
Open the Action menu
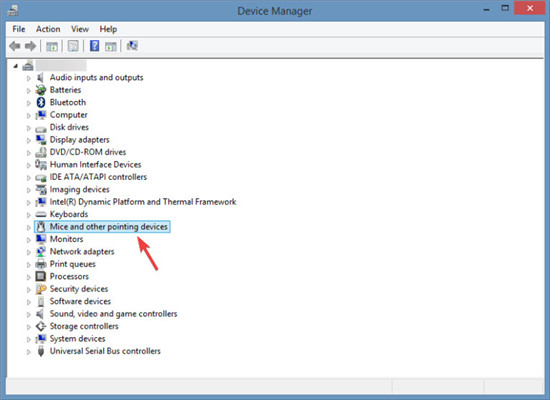click(x=48, y=29)
